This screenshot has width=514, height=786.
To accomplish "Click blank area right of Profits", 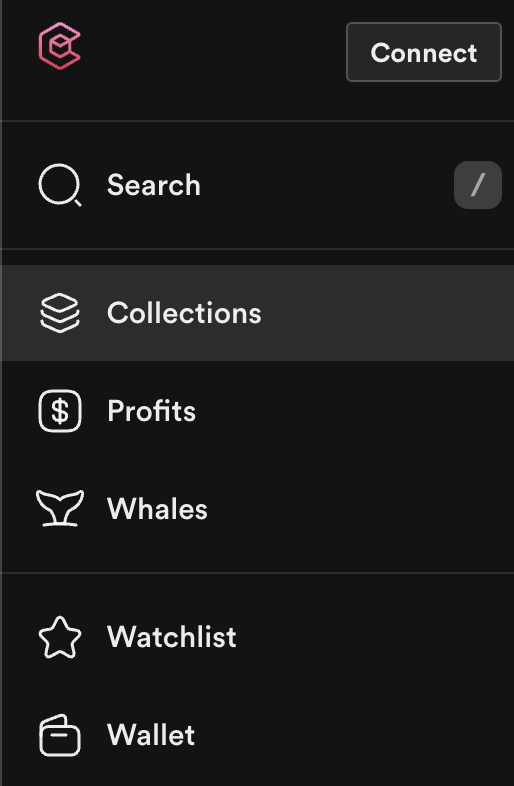I will tap(351, 411).
